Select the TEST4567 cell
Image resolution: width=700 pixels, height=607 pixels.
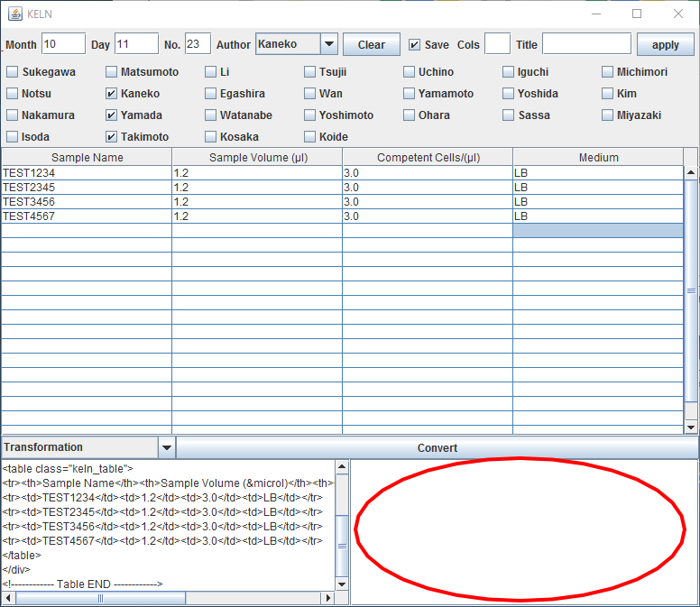coord(87,216)
